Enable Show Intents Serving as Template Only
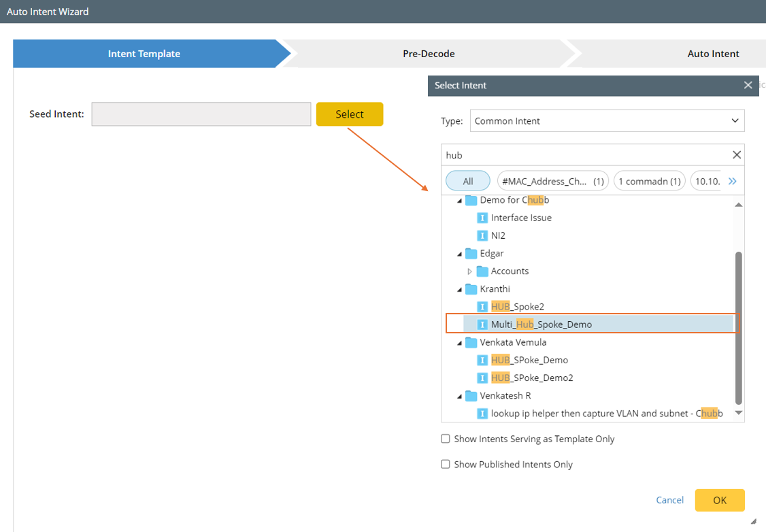The height and width of the screenshot is (532, 766). (x=446, y=439)
